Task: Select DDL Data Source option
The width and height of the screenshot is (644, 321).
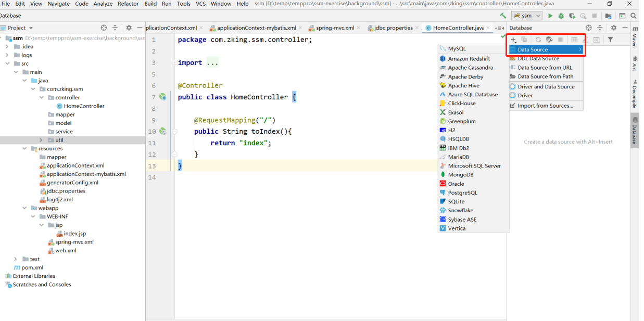Action: point(546,58)
